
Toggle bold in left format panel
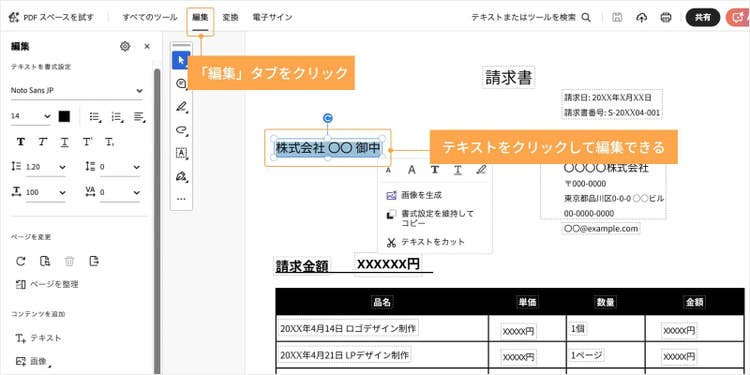21,142
